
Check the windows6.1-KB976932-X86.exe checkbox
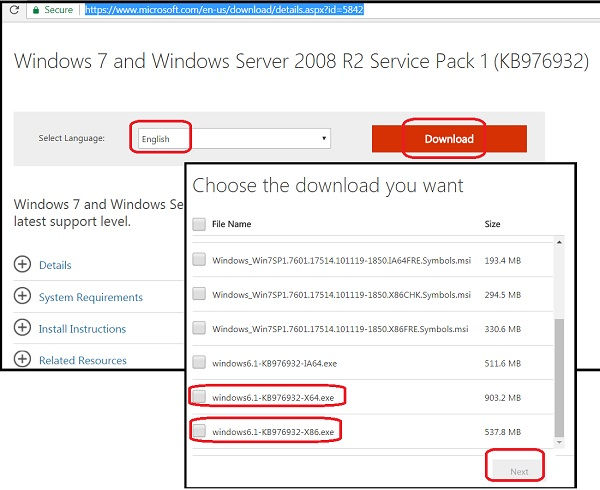199,431
